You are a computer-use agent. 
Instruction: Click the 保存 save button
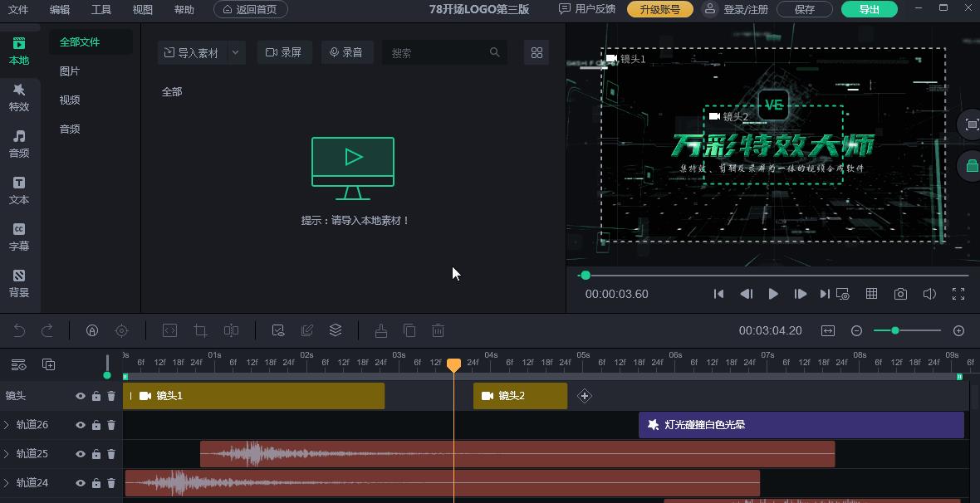click(x=805, y=9)
